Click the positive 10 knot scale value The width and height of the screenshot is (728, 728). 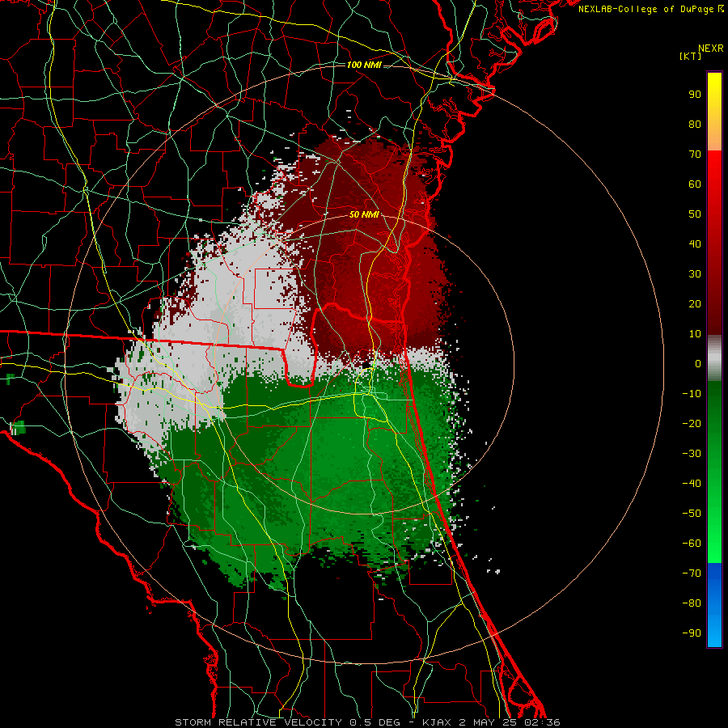pos(695,334)
